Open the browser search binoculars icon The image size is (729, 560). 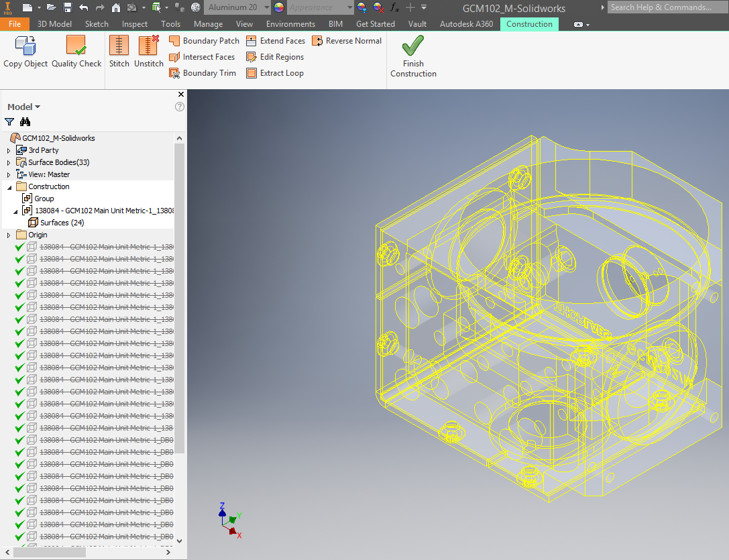point(25,122)
